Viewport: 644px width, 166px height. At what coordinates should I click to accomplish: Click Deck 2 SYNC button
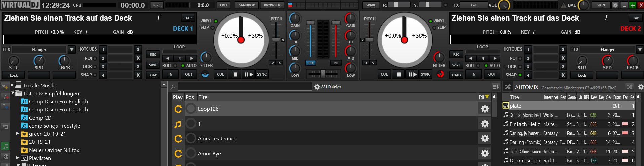coord(426,74)
